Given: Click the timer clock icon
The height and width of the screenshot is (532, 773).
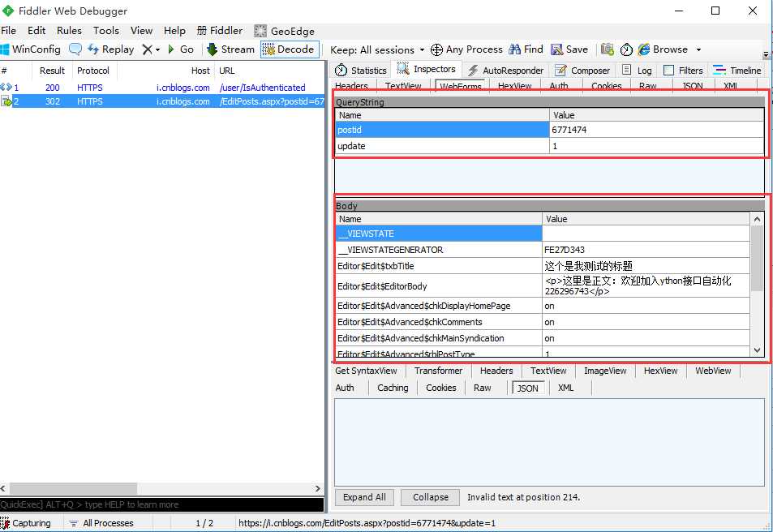Looking at the screenshot, I should [x=626, y=49].
